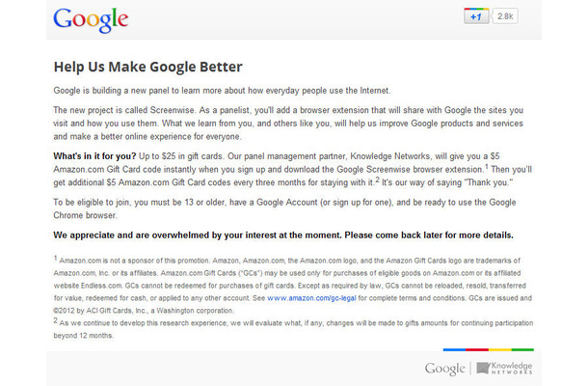The image size is (588, 386).
Task: Click footnote 1 superscript after browser extension
Action: click(x=487, y=166)
